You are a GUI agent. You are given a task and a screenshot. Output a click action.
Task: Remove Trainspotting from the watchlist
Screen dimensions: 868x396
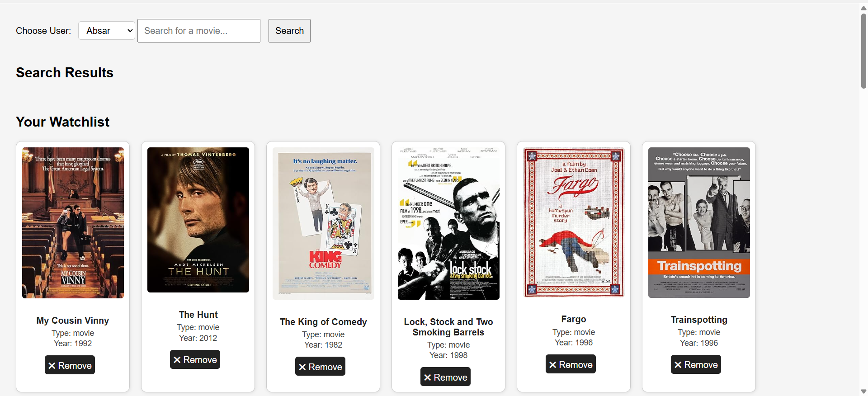[696, 365]
